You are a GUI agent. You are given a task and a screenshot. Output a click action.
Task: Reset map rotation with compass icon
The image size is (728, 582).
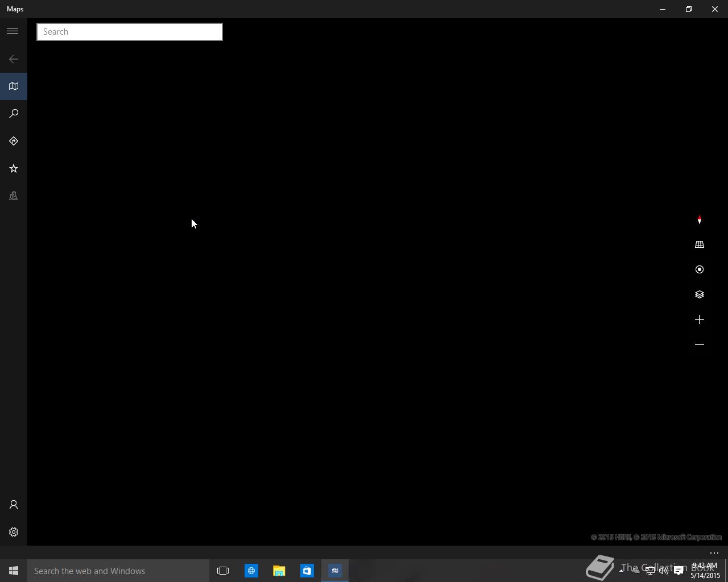pos(700,219)
